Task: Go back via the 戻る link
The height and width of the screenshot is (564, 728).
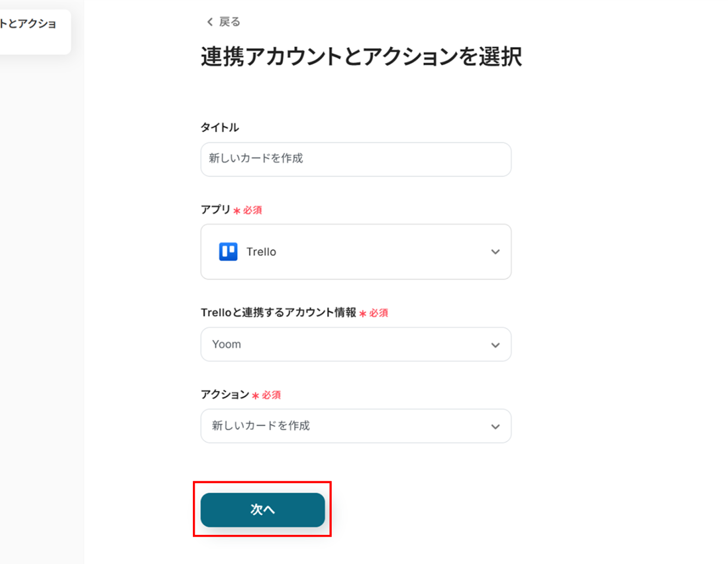Action: [229, 22]
